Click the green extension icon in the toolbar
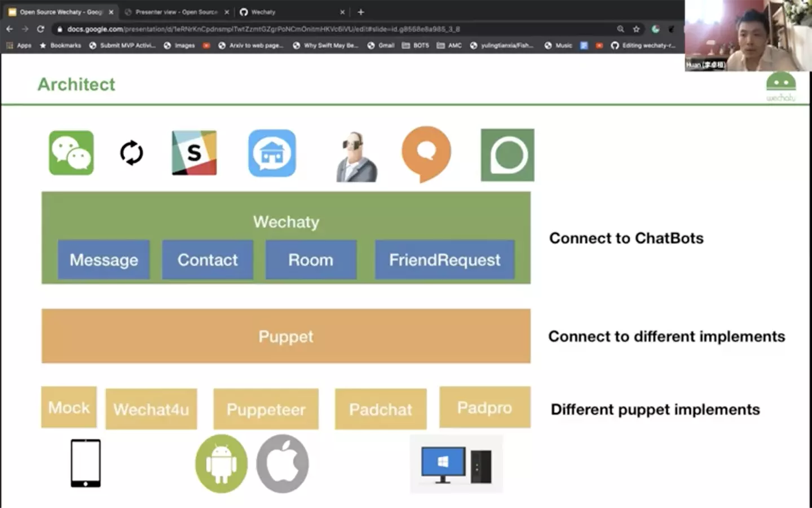This screenshot has width=812, height=508. (x=655, y=29)
